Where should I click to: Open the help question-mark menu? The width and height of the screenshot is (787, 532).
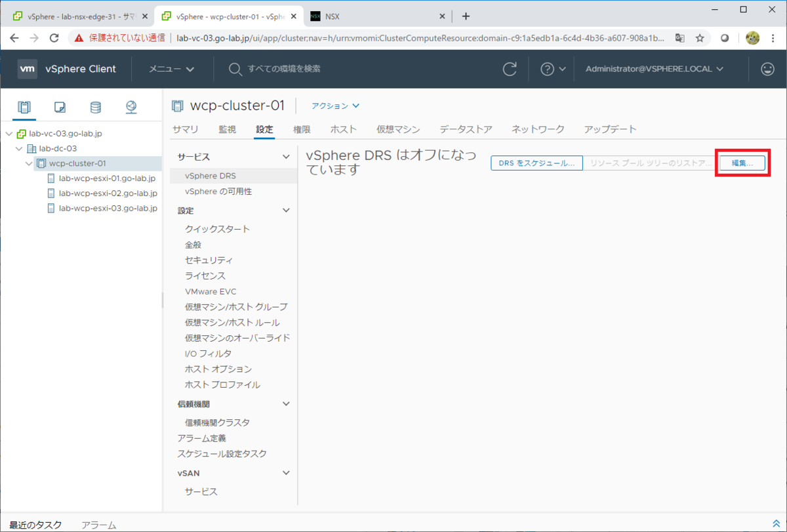[553, 69]
